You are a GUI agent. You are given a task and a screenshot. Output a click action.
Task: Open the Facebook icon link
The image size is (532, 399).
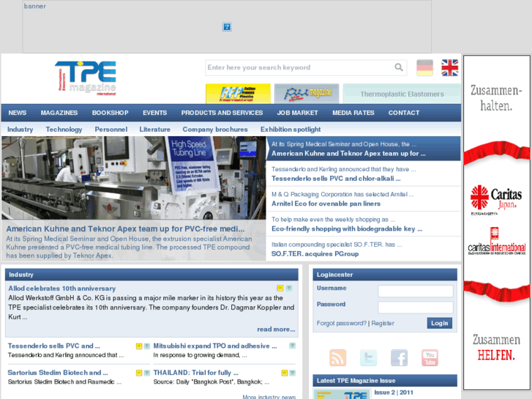[399, 357]
